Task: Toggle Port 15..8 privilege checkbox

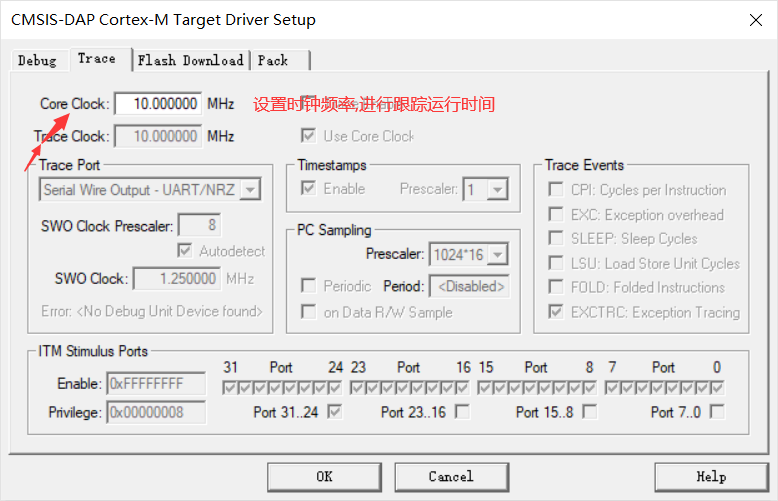Action: (x=590, y=412)
